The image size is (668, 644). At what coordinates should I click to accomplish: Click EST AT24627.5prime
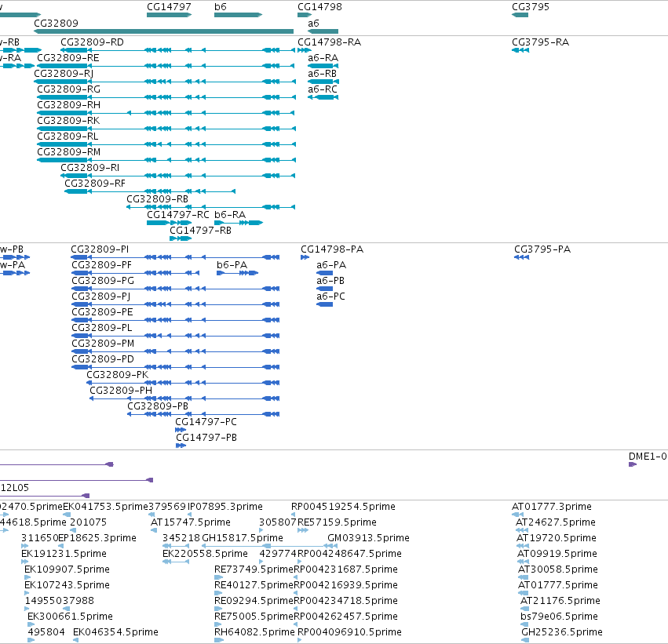pyautogui.click(x=522, y=530)
